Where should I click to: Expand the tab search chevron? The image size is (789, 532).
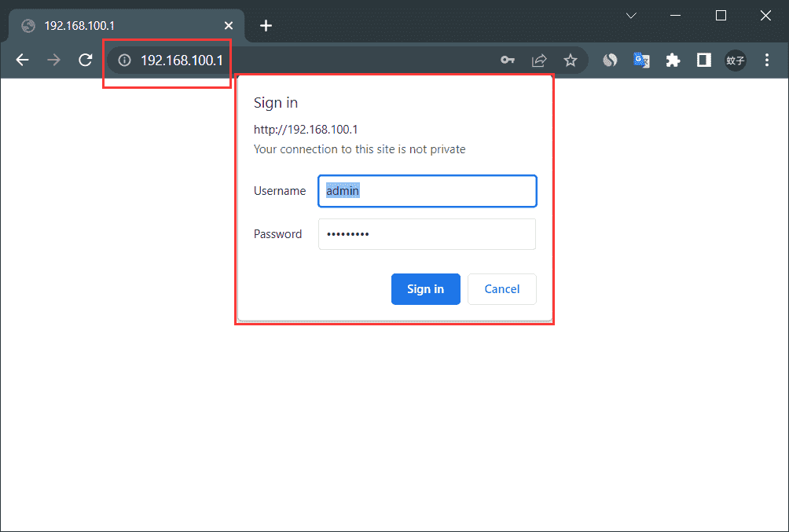click(631, 16)
